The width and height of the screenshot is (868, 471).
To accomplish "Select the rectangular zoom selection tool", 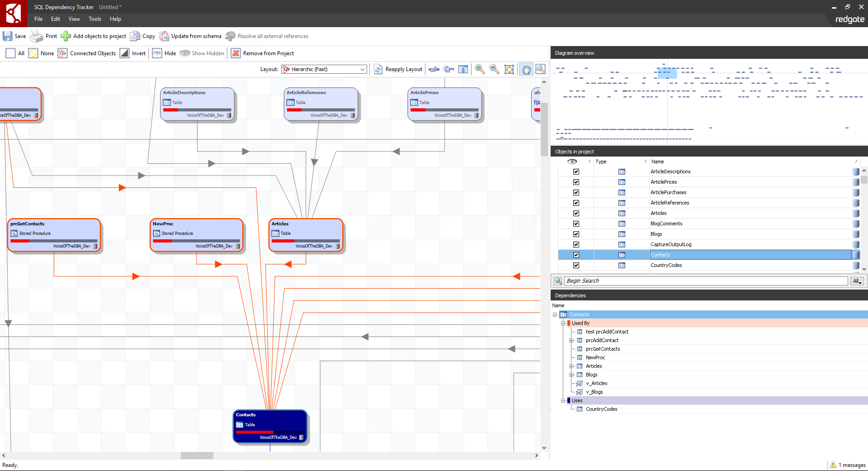I will click(x=541, y=69).
